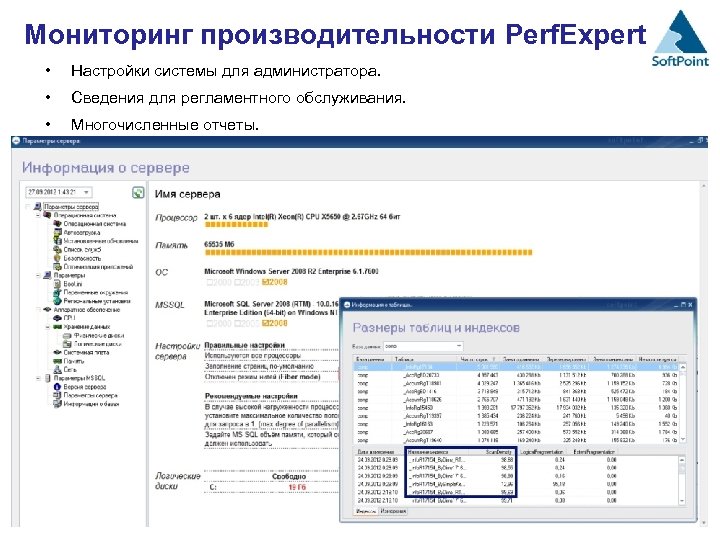Image resolution: width=720 pixels, height=540 pixels.
Task: Click the Логические диски icon
Action: (x=67, y=343)
